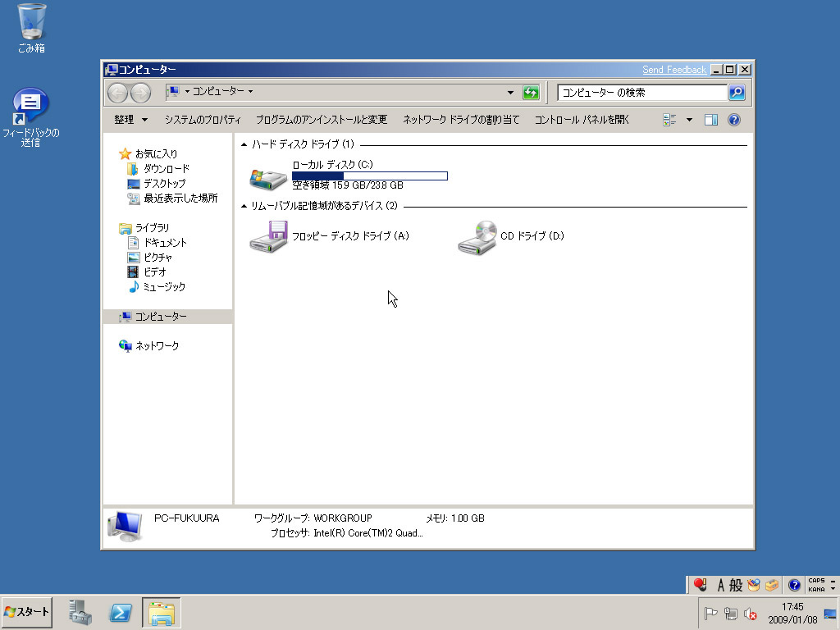Image resolution: width=840 pixels, height=630 pixels.
Task: Go forward with the Forward arrow button
Action: (x=140, y=93)
